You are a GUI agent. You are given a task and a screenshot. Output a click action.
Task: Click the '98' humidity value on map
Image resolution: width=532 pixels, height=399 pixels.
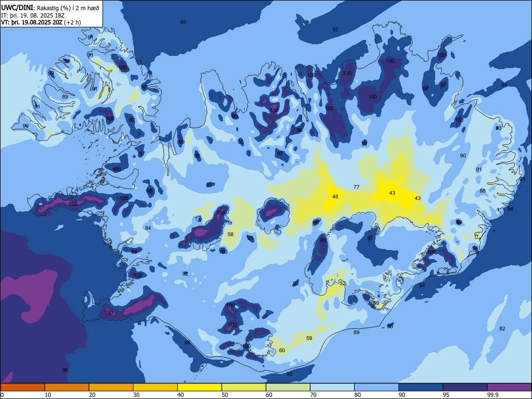pos(149,190)
